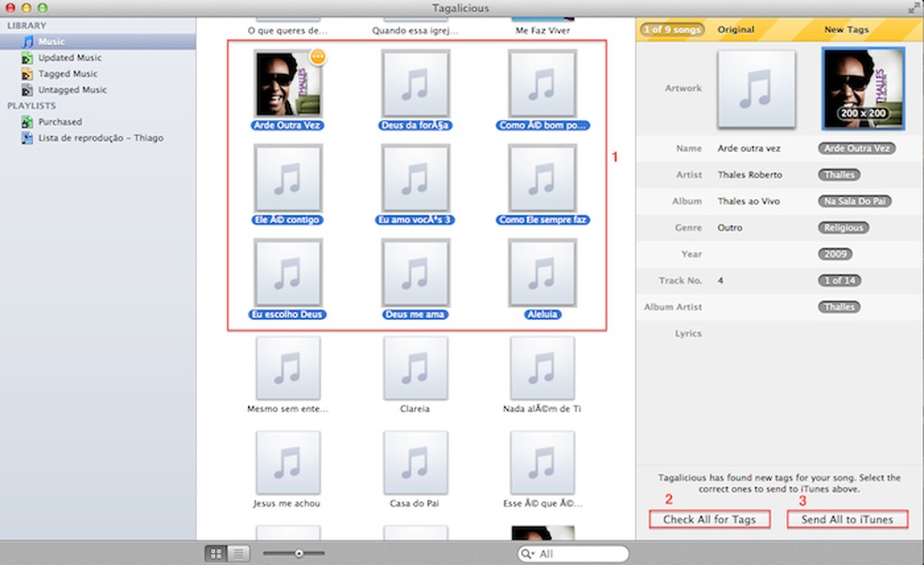The width and height of the screenshot is (924, 565).
Task: Select the Arde Outra Vez album cover
Action: (x=287, y=84)
